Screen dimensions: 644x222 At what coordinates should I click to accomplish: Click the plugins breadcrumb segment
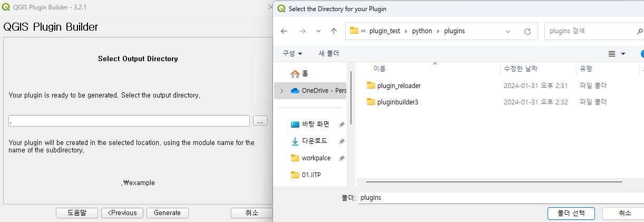tap(454, 31)
